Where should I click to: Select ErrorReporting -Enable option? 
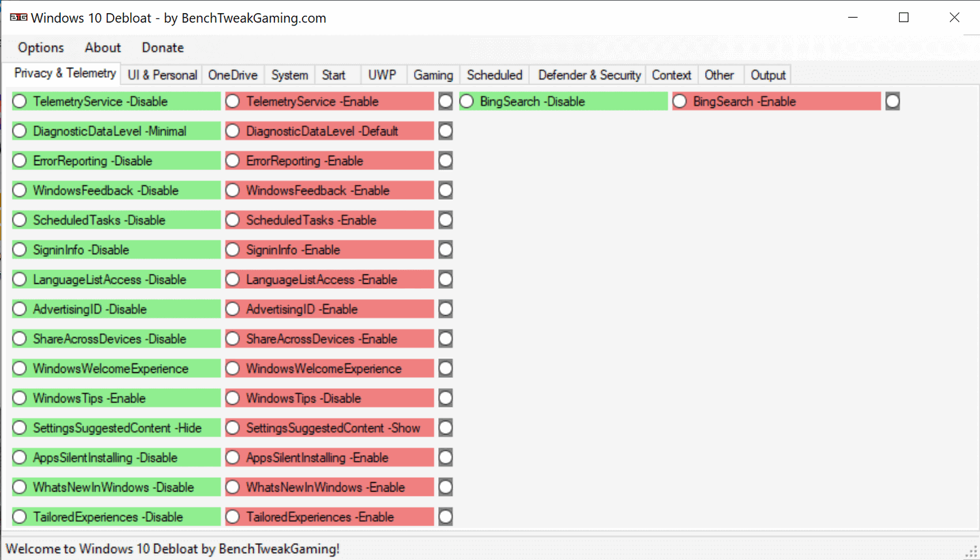pos(233,160)
